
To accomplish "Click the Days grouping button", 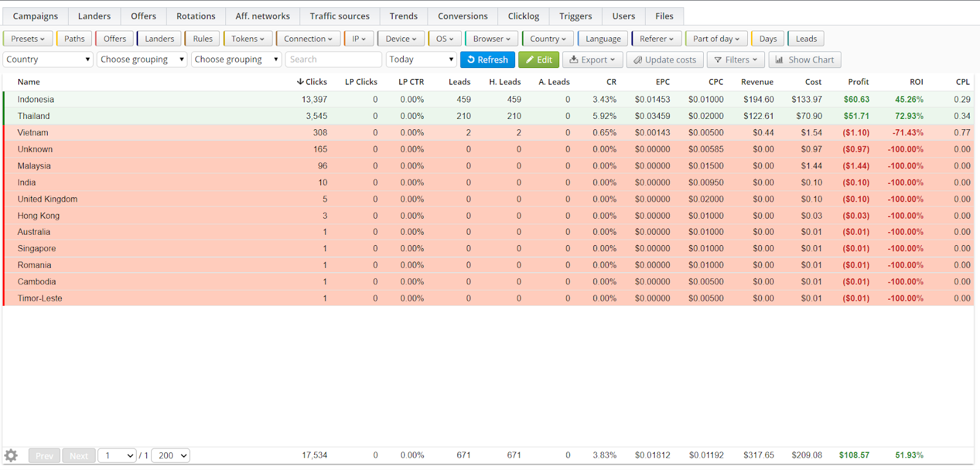I will [x=768, y=39].
